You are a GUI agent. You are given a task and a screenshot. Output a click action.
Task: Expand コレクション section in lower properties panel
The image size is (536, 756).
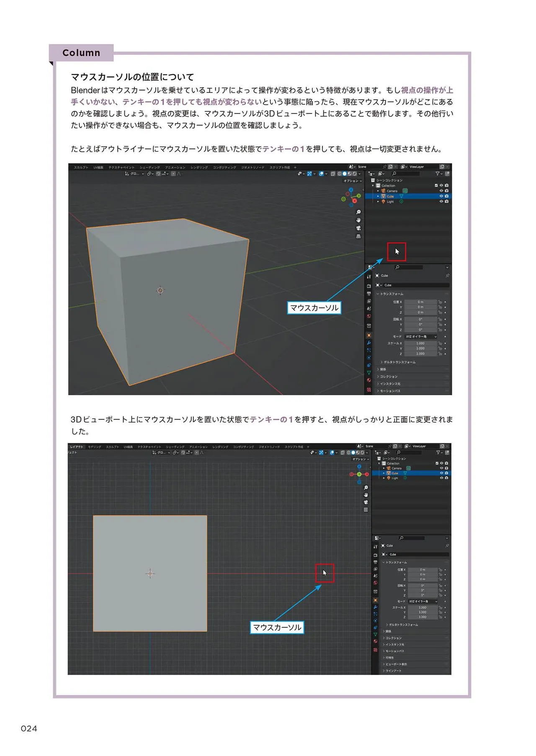pos(415,638)
